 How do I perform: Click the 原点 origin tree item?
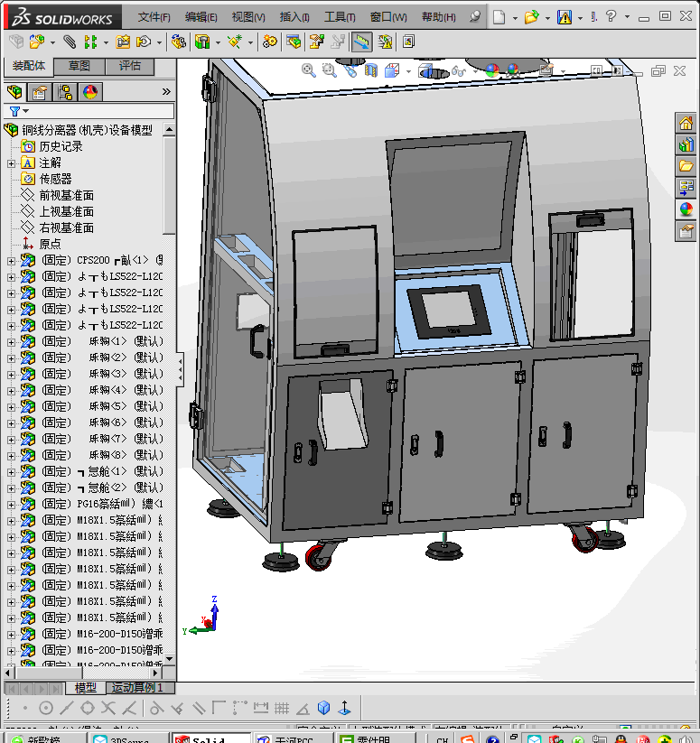[x=50, y=244]
